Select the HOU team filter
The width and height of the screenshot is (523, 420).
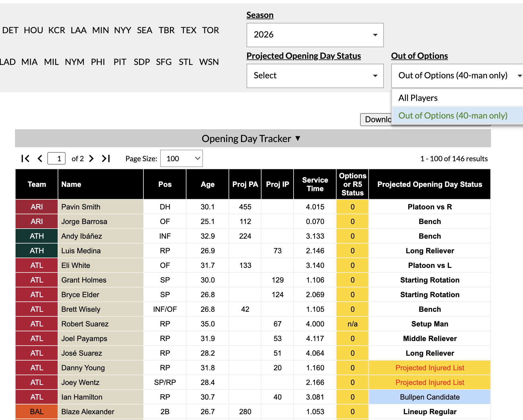coord(33,30)
